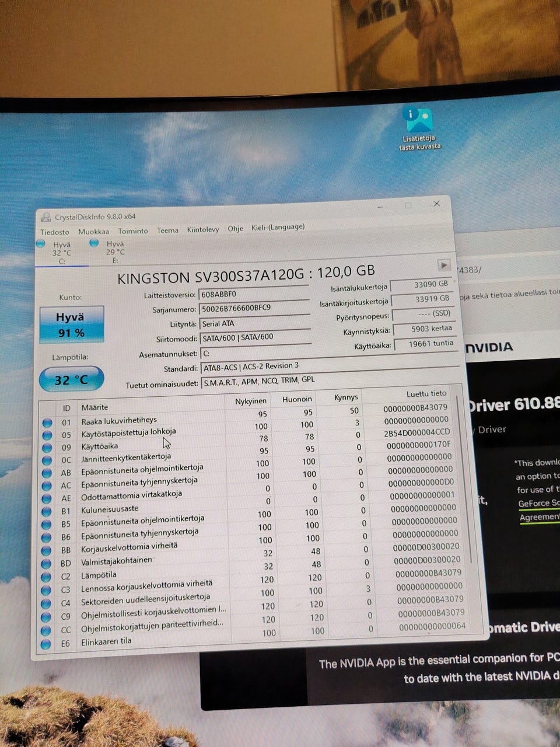The image size is (560, 747).
Task: Click the status dot for attribute AC
Action: tap(47, 486)
